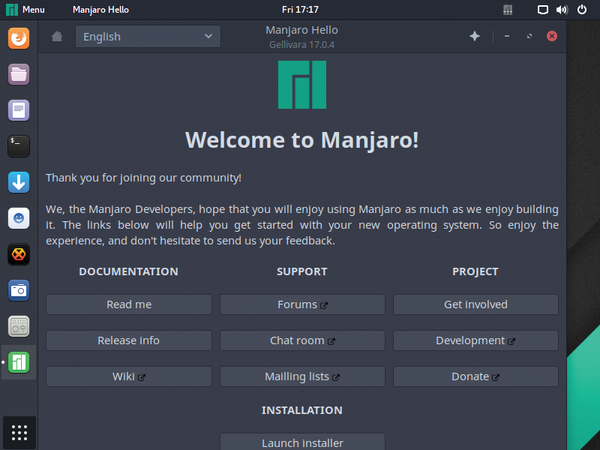Screen dimensions: 600x450
Task: Click the Welcome to Manjaro! title
Action: pyautogui.click(x=302, y=140)
